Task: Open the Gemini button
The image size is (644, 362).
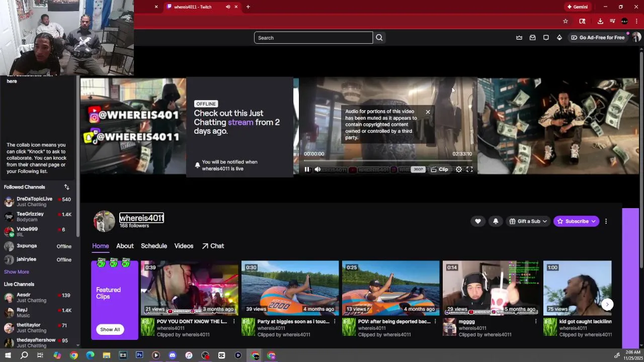Action: pos(577,7)
